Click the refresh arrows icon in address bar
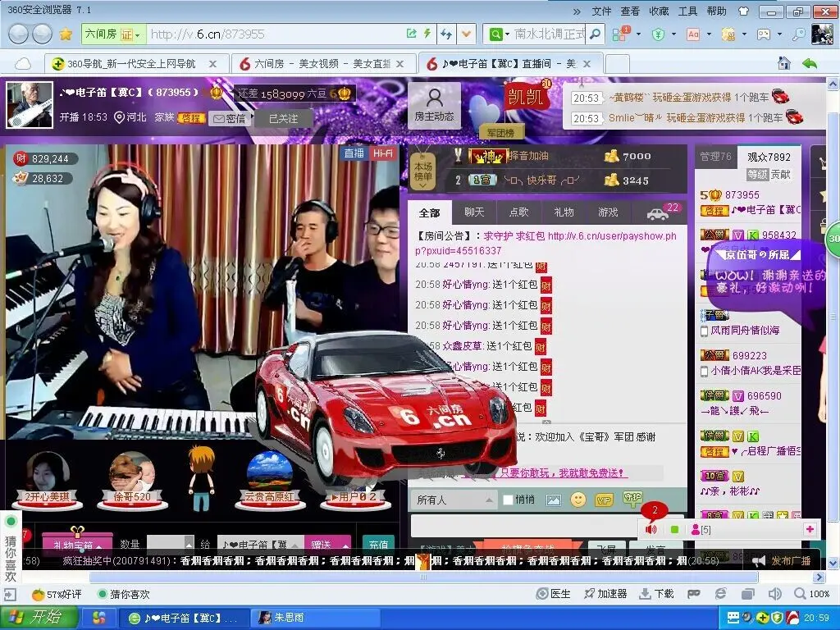 tap(445, 34)
